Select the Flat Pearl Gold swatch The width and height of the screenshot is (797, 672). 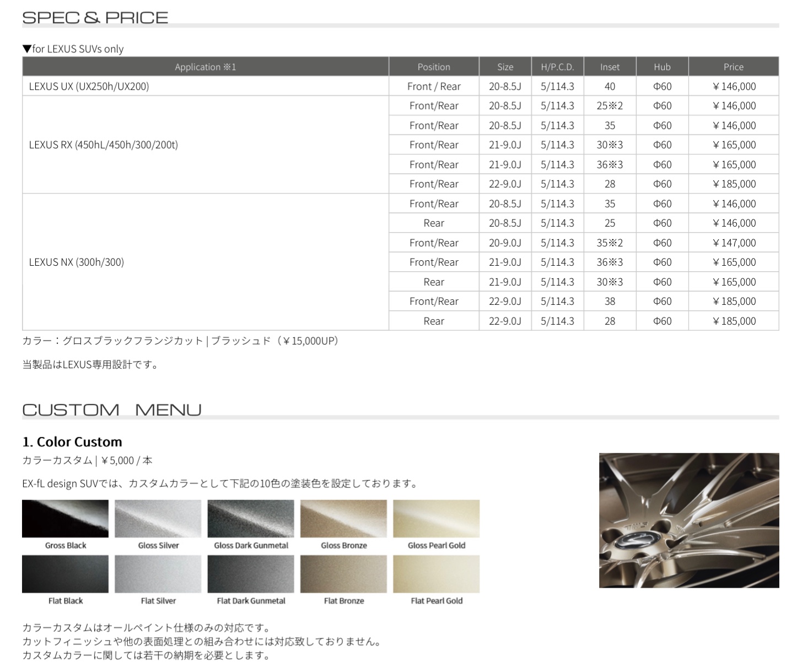[437, 574]
